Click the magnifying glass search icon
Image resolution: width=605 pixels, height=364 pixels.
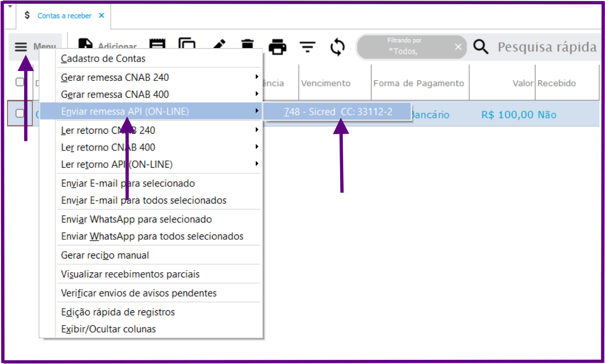(481, 47)
